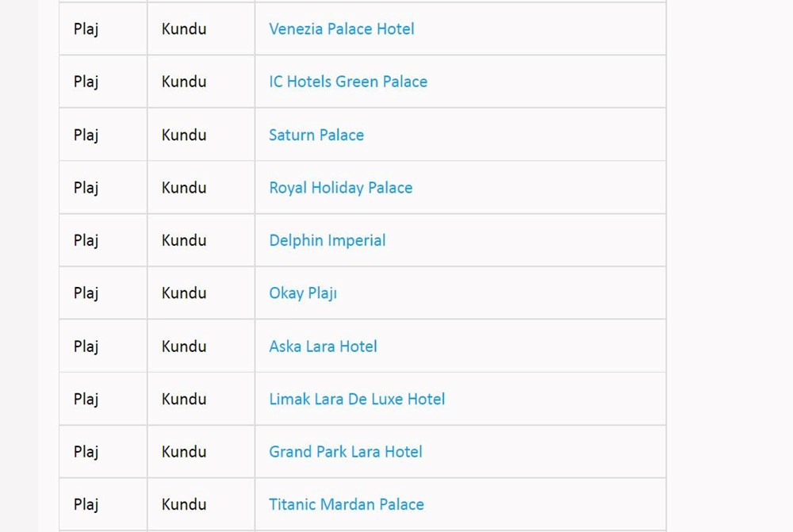Click the Plaj cell in Aska Lara Hotel row

86,346
